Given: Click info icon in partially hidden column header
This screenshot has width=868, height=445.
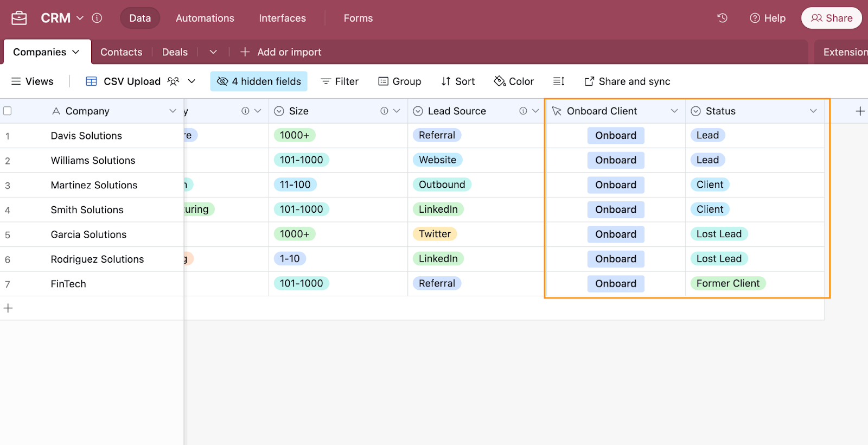Looking at the screenshot, I should [x=245, y=111].
